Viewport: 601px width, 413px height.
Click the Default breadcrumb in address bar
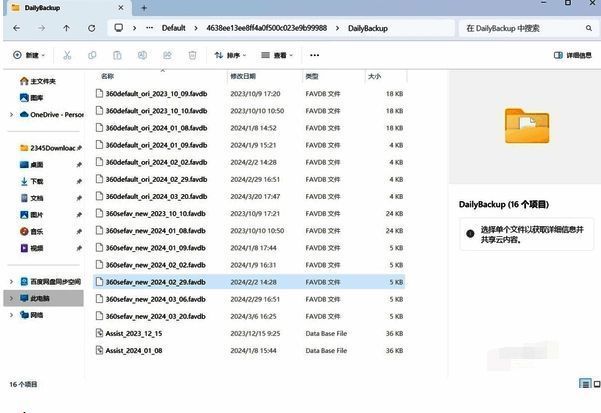[x=175, y=28]
